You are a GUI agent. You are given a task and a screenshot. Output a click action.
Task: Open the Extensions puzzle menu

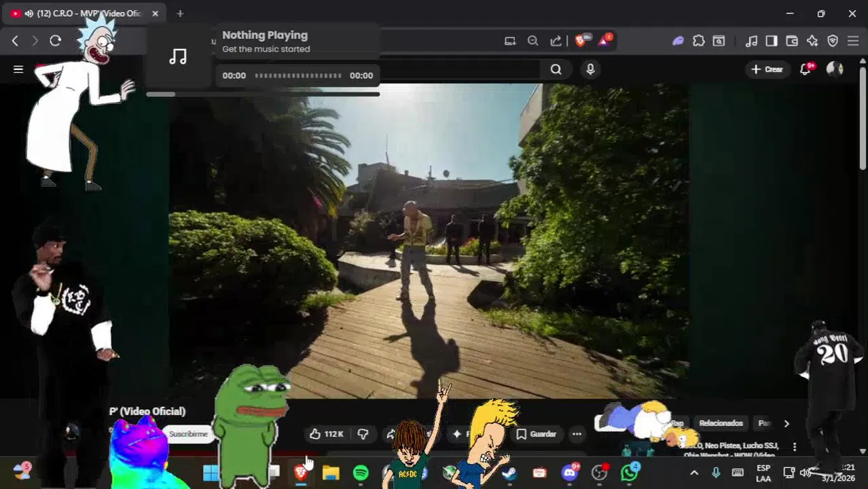698,41
